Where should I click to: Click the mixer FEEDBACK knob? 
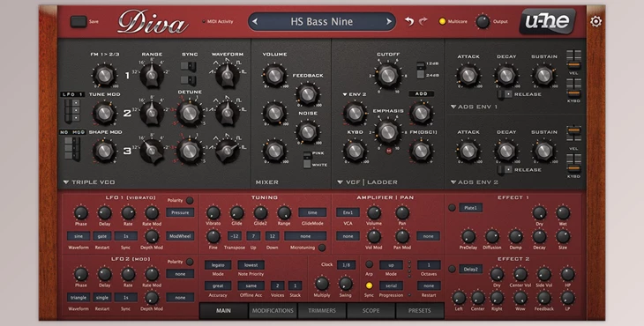point(307,94)
